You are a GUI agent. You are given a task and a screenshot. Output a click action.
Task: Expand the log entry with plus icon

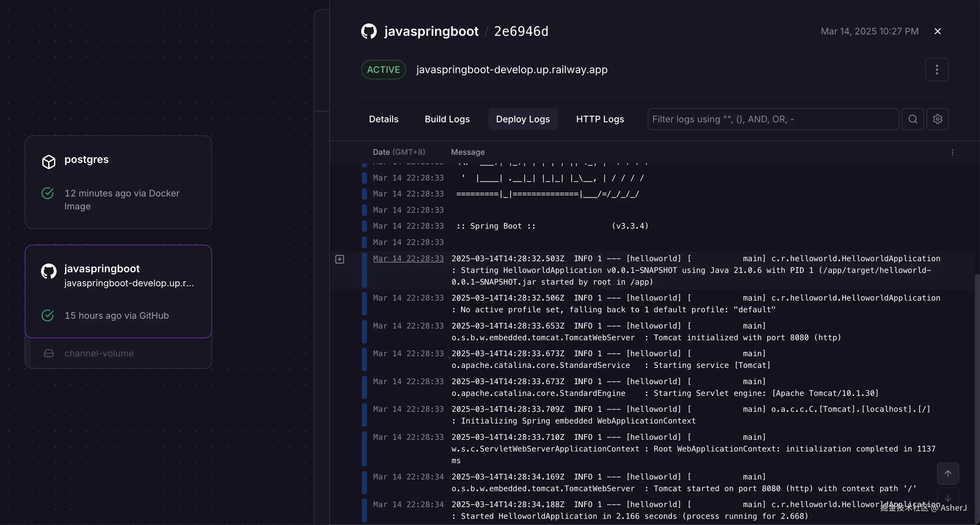click(x=340, y=259)
